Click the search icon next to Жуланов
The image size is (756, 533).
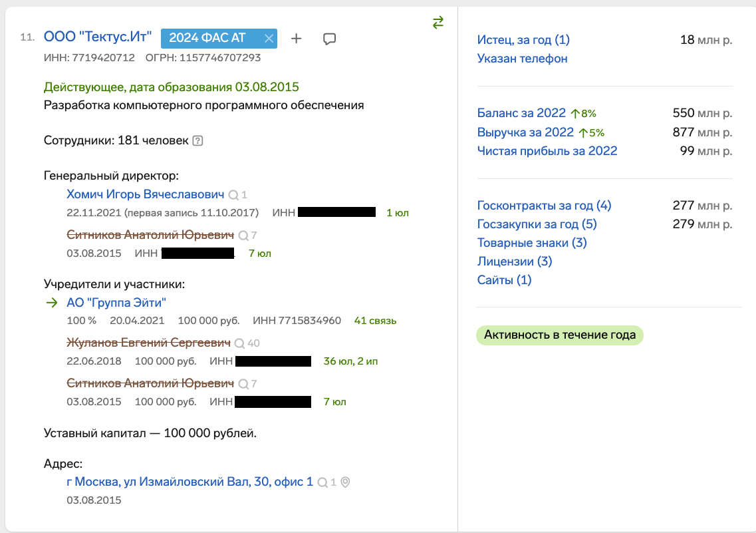239,343
